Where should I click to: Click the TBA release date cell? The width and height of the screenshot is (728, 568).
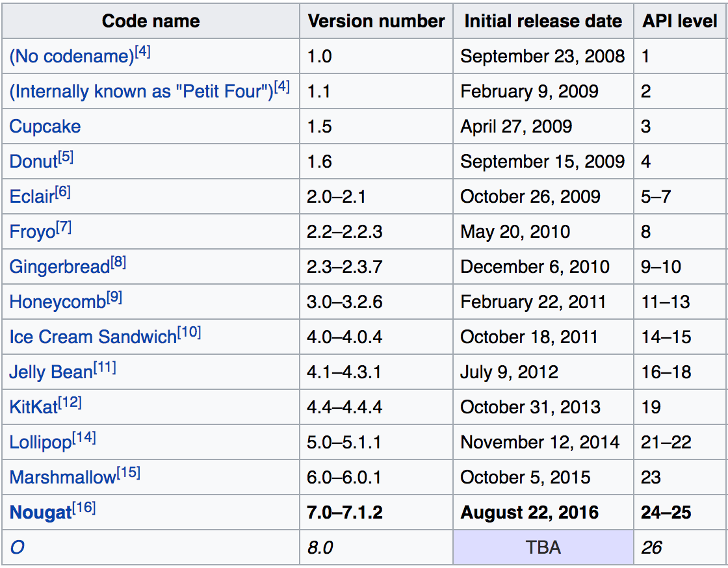coord(543,548)
